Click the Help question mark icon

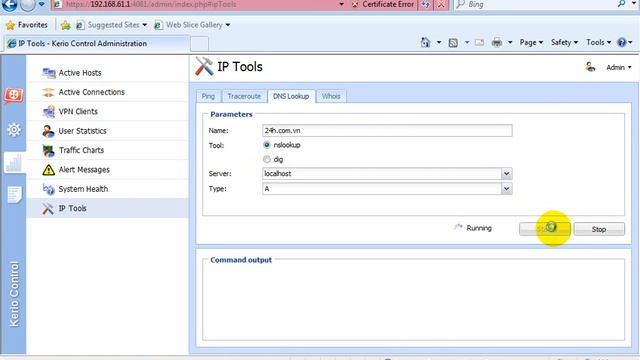[x=622, y=42]
